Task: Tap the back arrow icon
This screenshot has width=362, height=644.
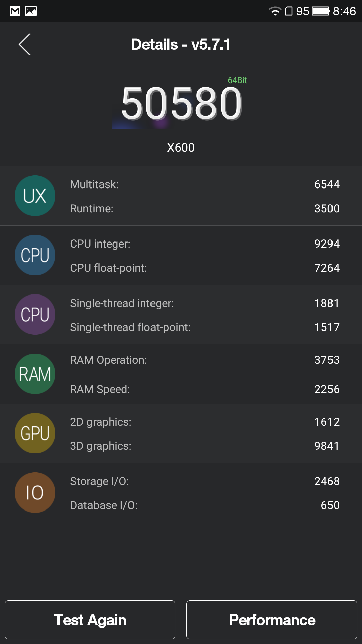Action: tap(24, 44)
